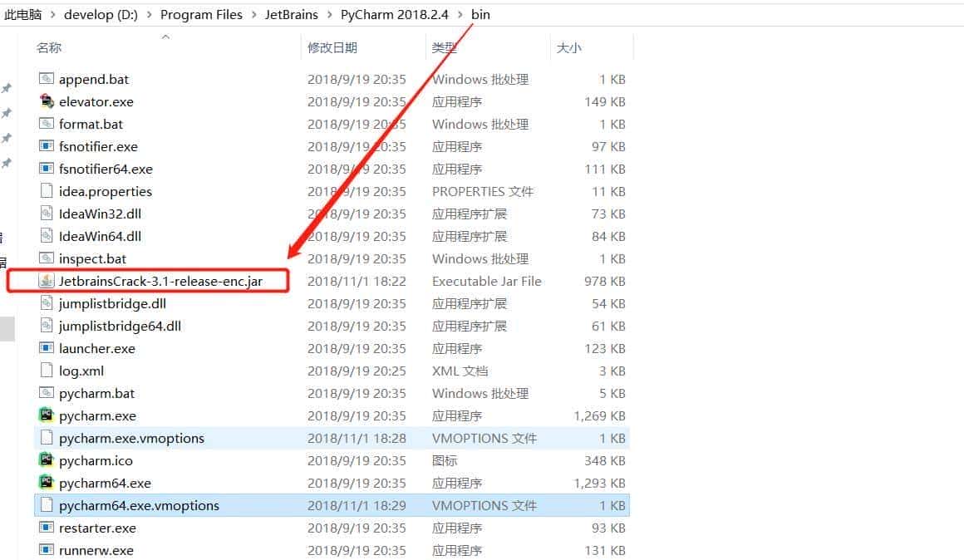Click the pycharm64.exe file icon
Screen dimensions: 964x560
pos(47,483)
